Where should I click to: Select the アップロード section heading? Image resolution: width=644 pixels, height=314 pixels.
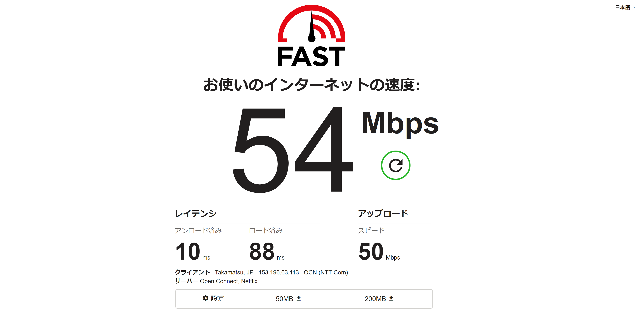click(383, 213)
